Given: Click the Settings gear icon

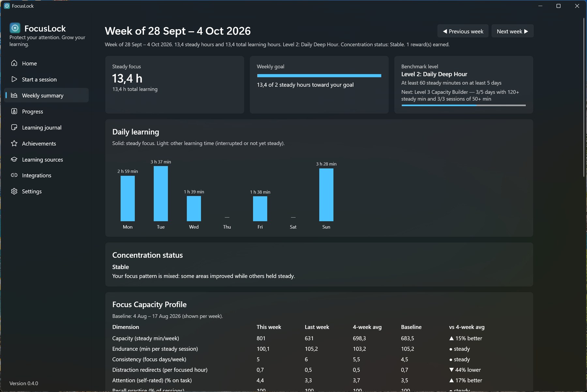Looking at the screenshot, I should coord(14,191).
